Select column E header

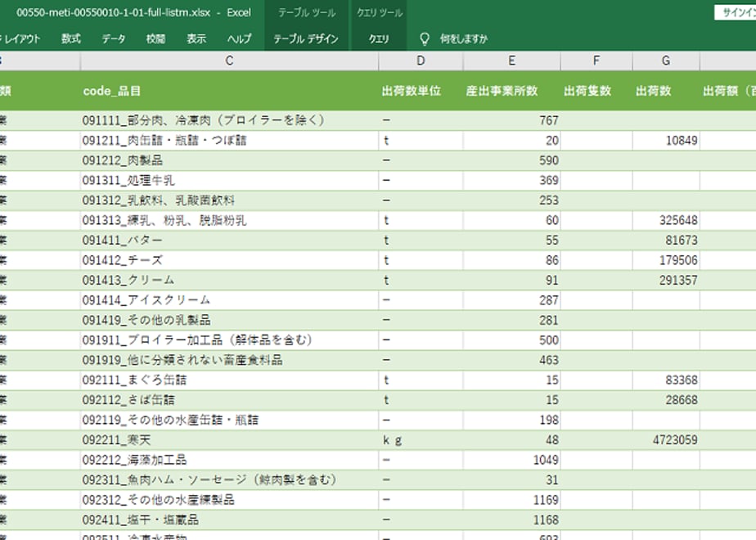(x=512, y=61)
